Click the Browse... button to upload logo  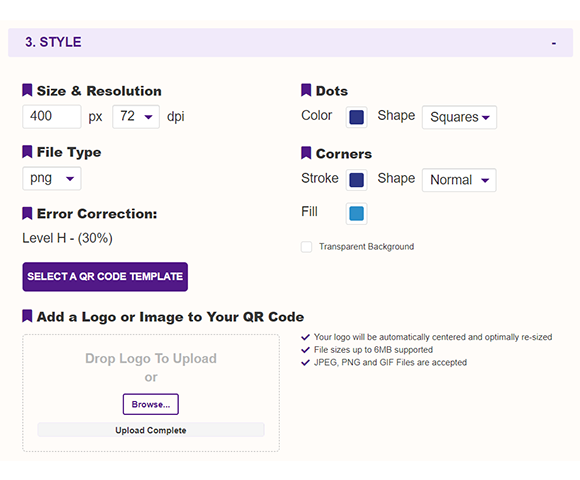point(151,404)
